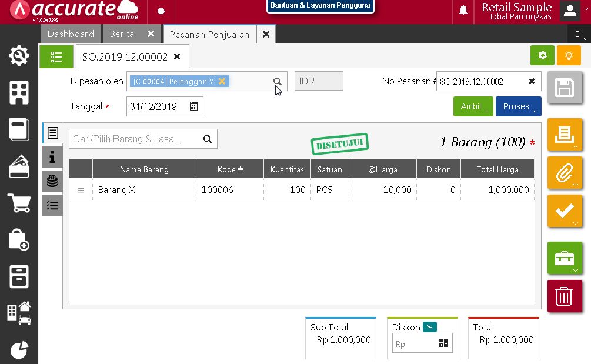591x364 pixels.
Task: Click the notification bell icon
Action: click(463, 11)
